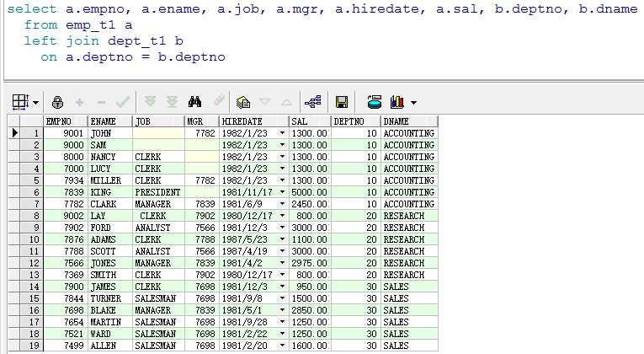This screenshot has width=644, height=354.
Task: Click the ENAME cell SCOTT
Action: (110, 251)
